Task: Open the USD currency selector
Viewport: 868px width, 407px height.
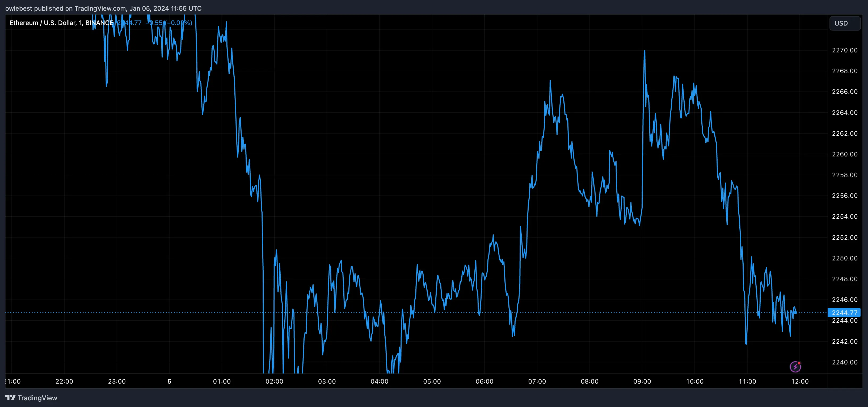Action: (841, 23)
